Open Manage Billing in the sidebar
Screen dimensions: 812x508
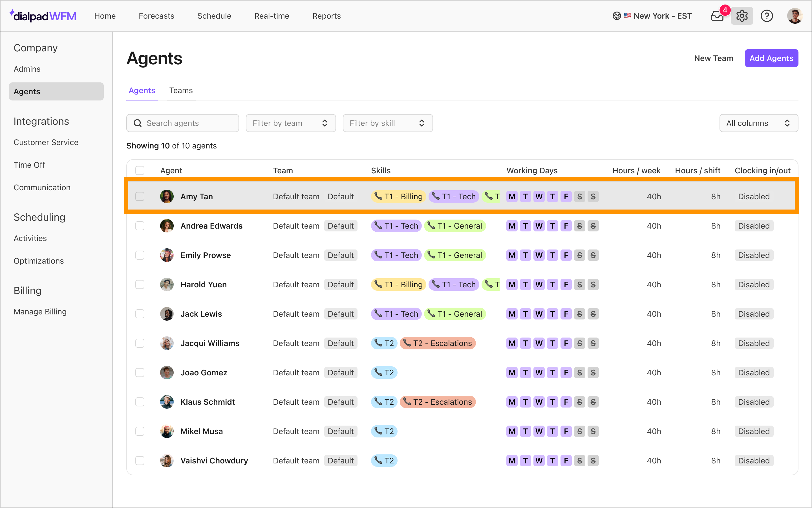pos(40,312)
